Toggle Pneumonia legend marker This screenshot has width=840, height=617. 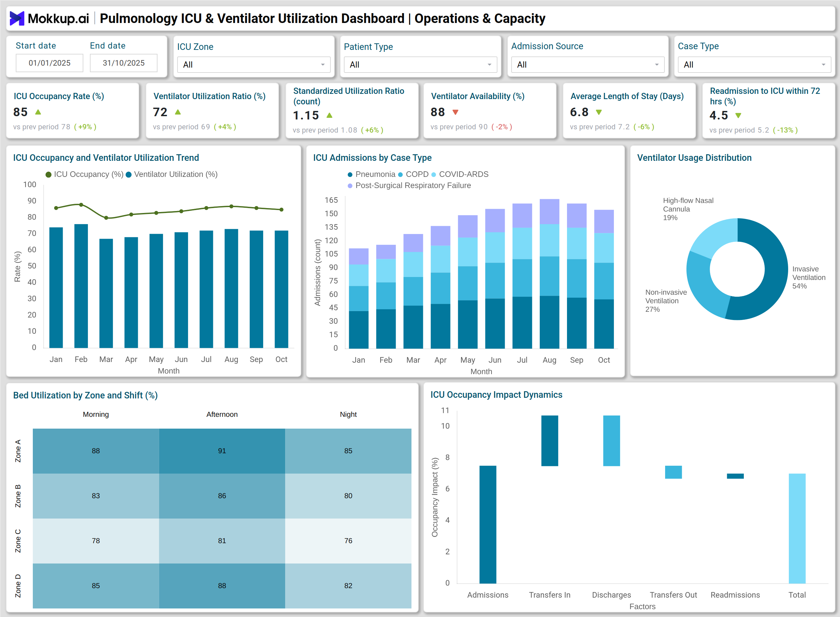[x=350, y=174]
